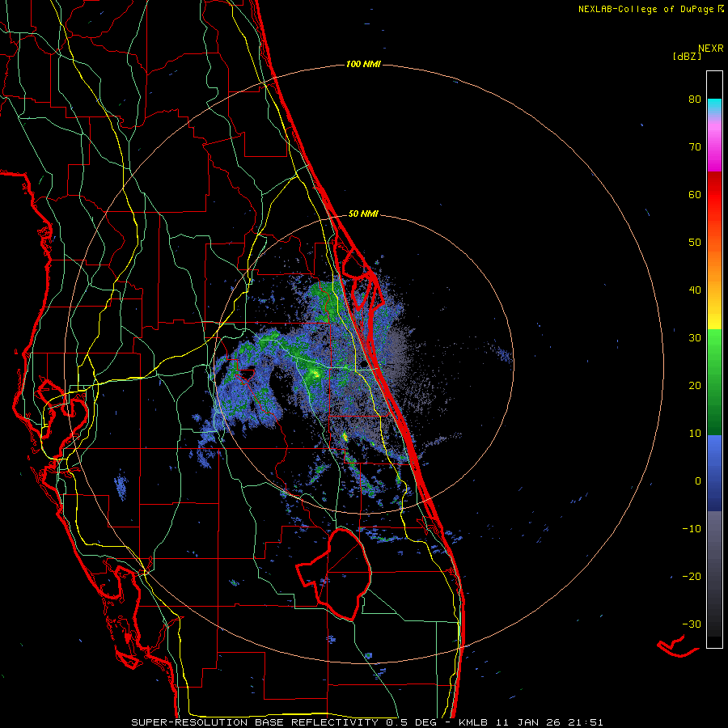Screen dimensions: 728x728
Task: Click the 0 value on the dBZ scale
Action: 698,481
